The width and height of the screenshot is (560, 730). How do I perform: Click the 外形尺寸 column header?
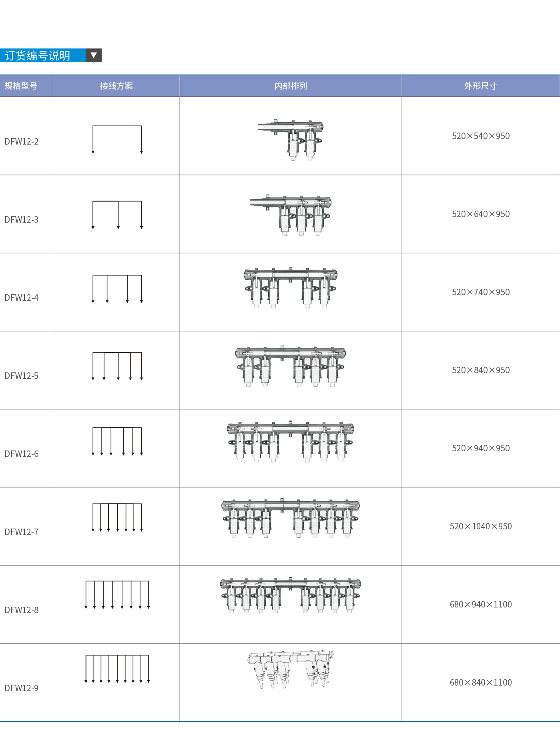click(480, 86)
